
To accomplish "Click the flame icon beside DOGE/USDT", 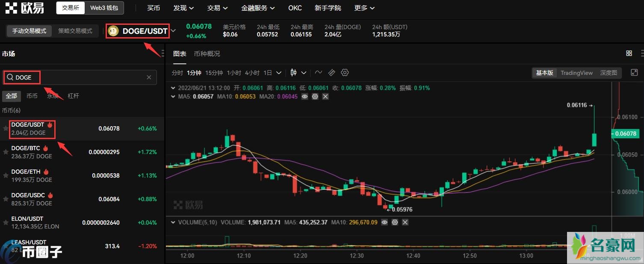I will coord(50,125).
